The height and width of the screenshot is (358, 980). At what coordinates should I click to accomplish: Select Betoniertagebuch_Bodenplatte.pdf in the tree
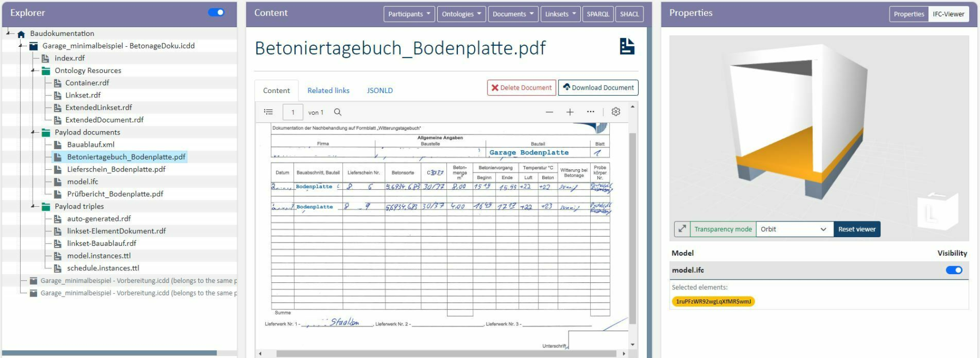pos(126,157)
